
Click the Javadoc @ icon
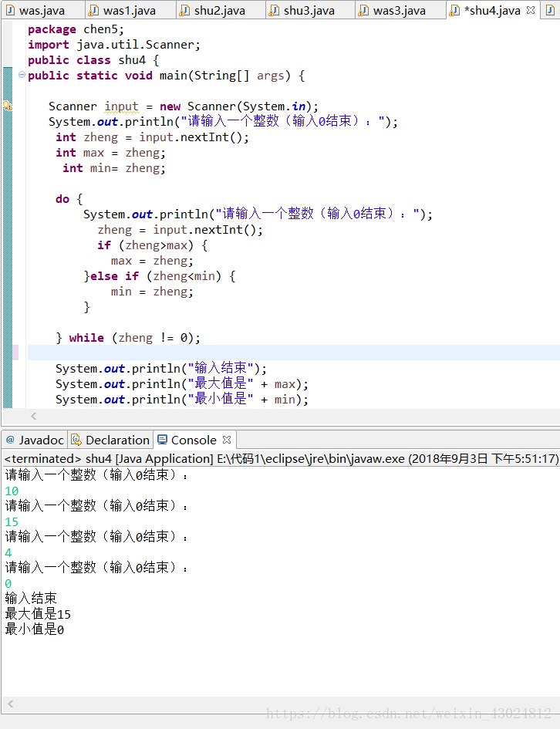tap(10, 440)
